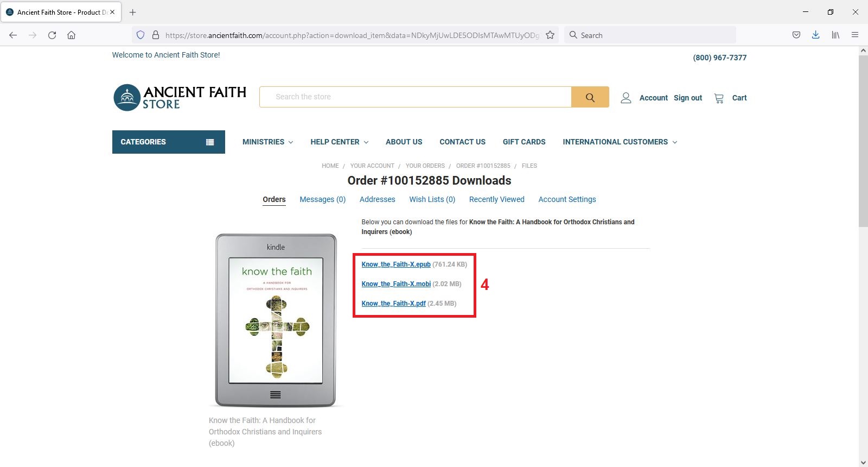
Task: Download the Know_the_Faith-X.epub file
Action: coord(396,264)
